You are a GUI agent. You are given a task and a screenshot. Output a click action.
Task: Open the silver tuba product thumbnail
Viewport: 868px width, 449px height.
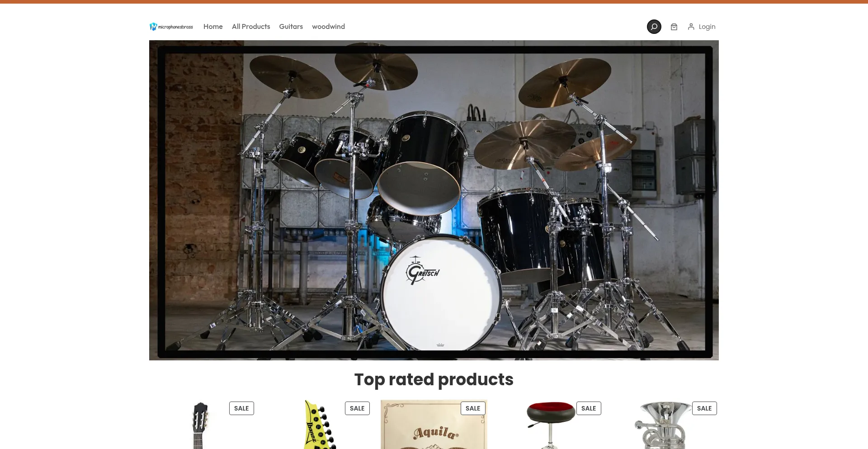(x=664, y=425)
